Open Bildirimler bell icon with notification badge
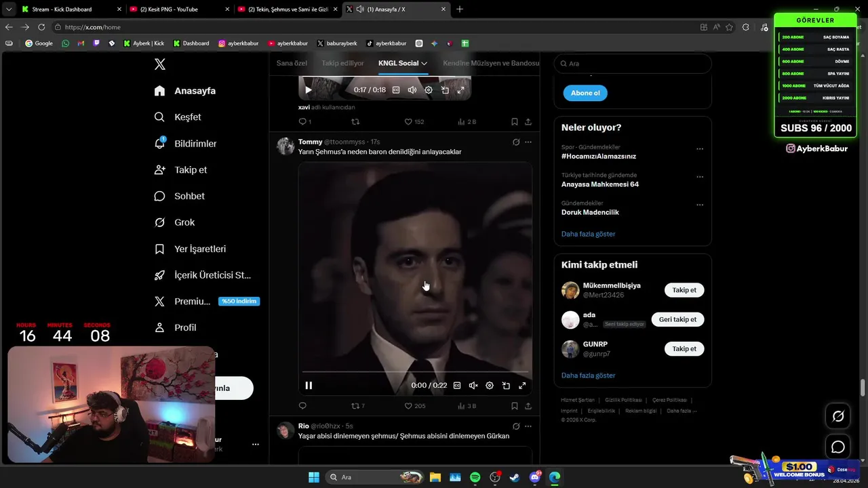868x488 pixels. click(159, 144)
